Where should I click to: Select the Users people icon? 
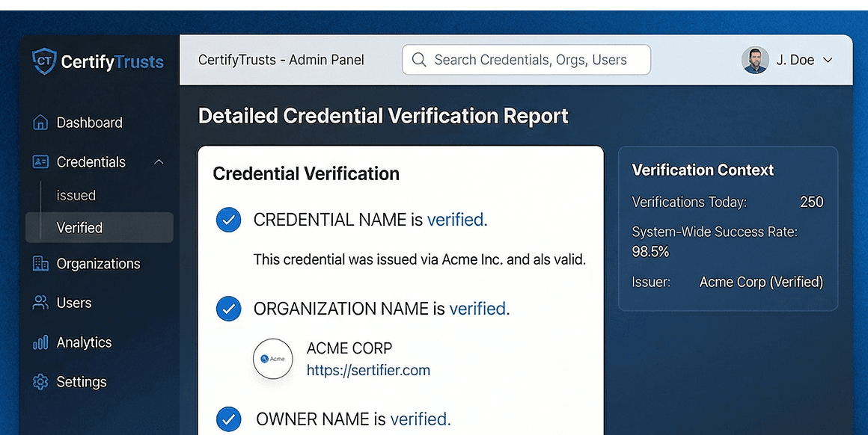[39, 303]
